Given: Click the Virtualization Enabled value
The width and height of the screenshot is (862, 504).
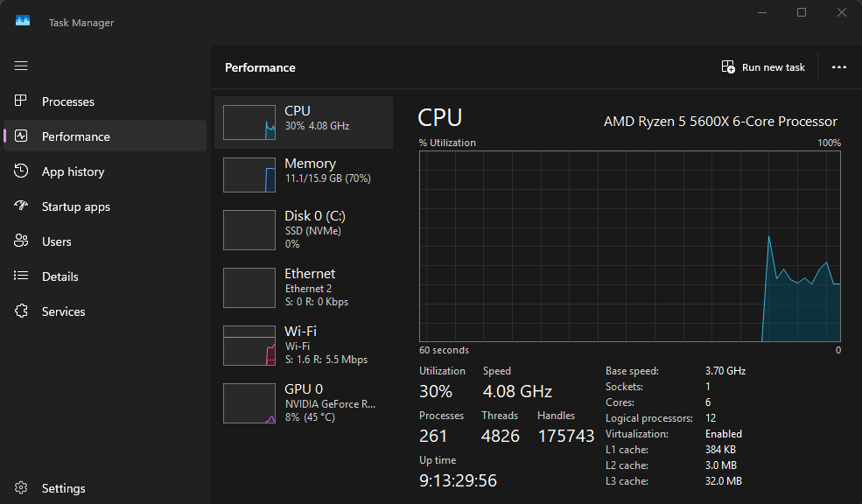Looking at the screenshot, I should point(724,434).
